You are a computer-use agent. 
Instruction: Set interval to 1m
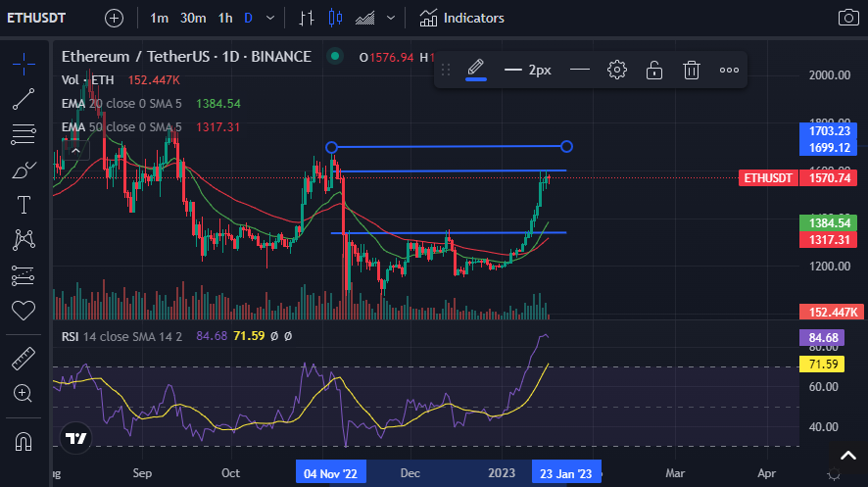[x=159, y=19]
